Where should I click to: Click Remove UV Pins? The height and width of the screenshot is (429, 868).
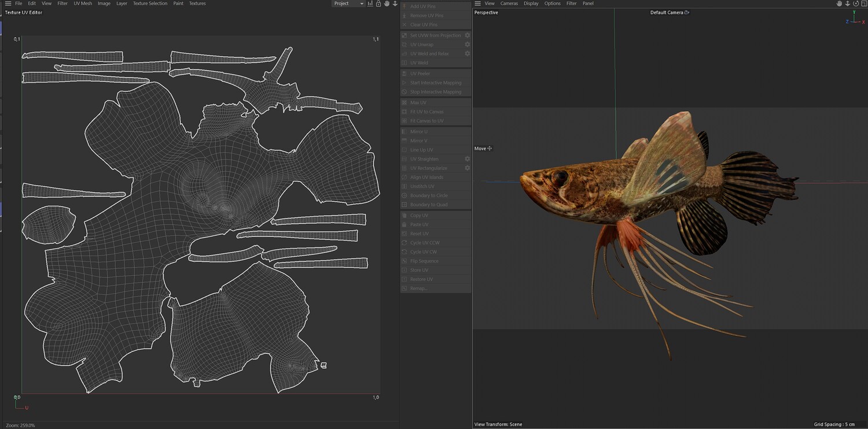coord(436,16)
